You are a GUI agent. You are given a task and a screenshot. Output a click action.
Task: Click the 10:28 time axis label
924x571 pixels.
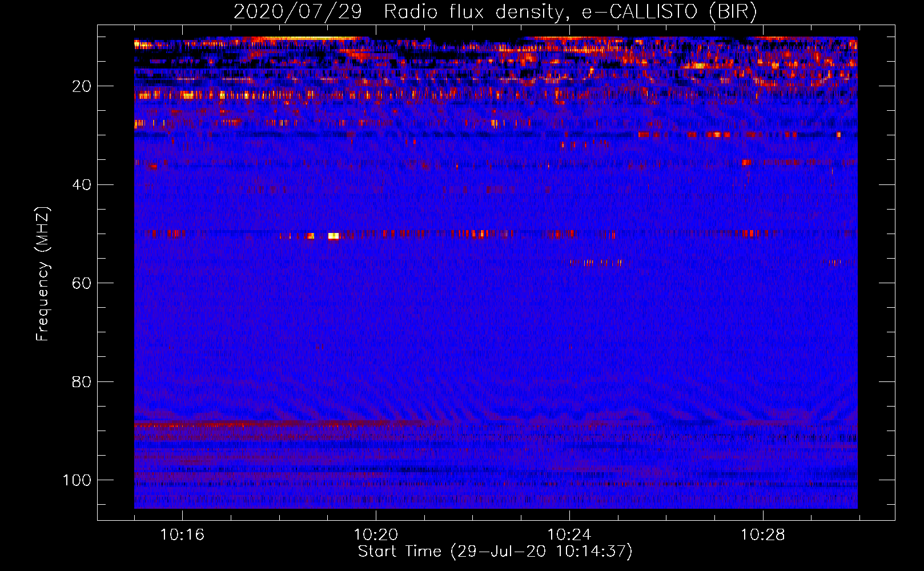click(x=763, y=535)
